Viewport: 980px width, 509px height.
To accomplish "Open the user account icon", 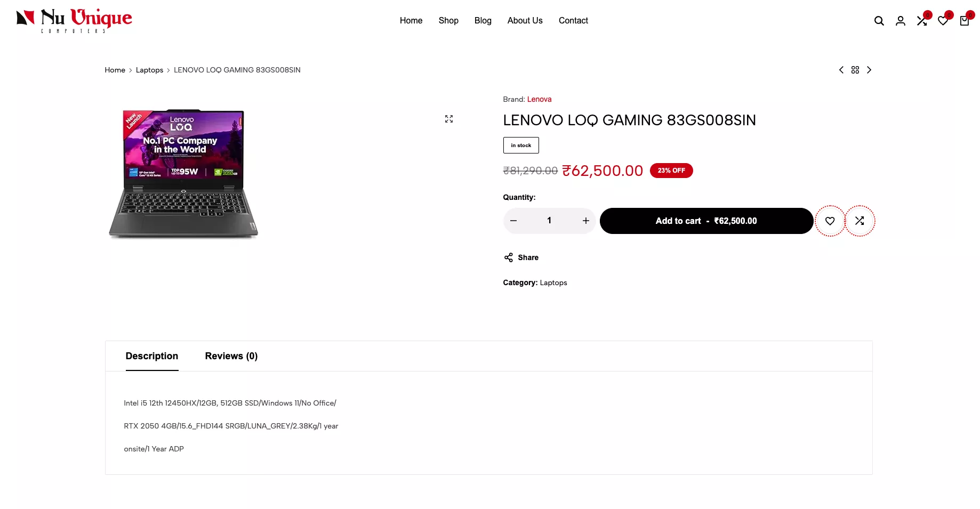I will (x=900, y=21).
